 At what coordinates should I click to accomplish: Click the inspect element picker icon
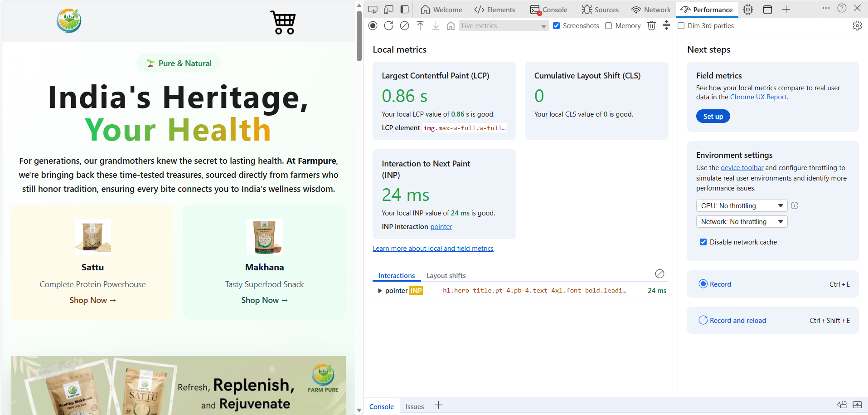click(373, 10)
